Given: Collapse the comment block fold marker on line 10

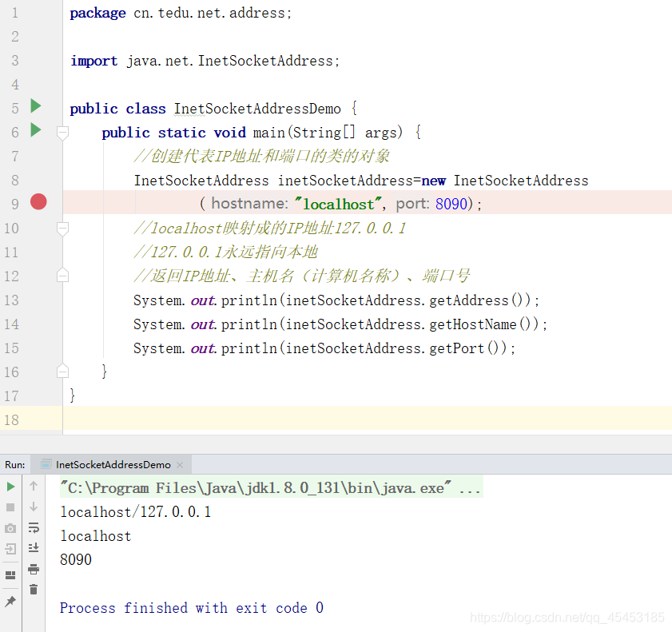Looking at the screenshot, I should [62, 229].
